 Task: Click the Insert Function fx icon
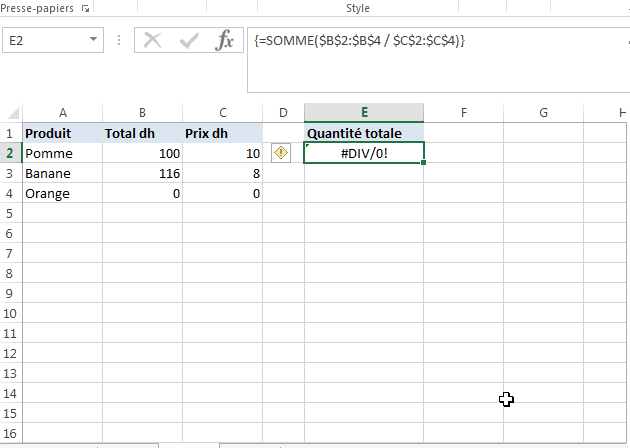226,41
